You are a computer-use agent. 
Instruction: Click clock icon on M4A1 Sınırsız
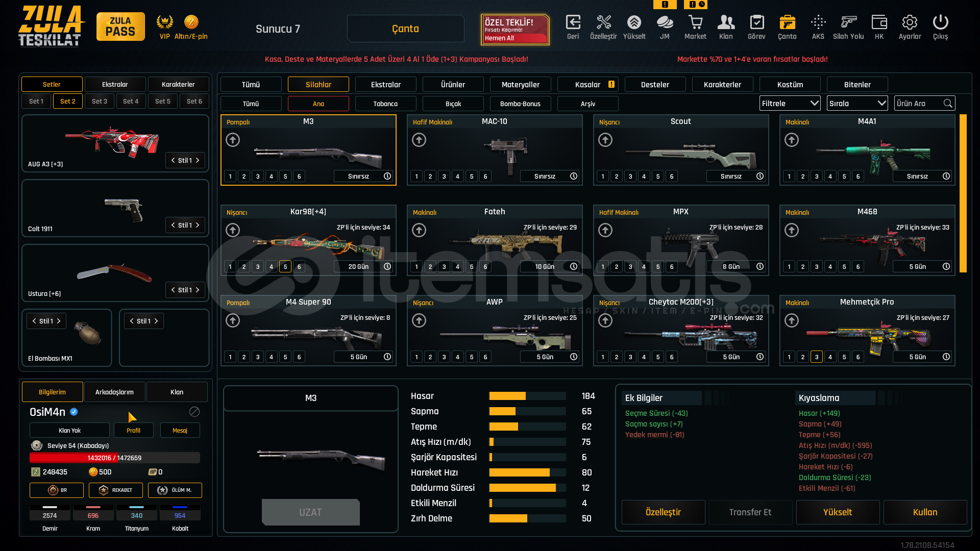[x=946, y=176]
